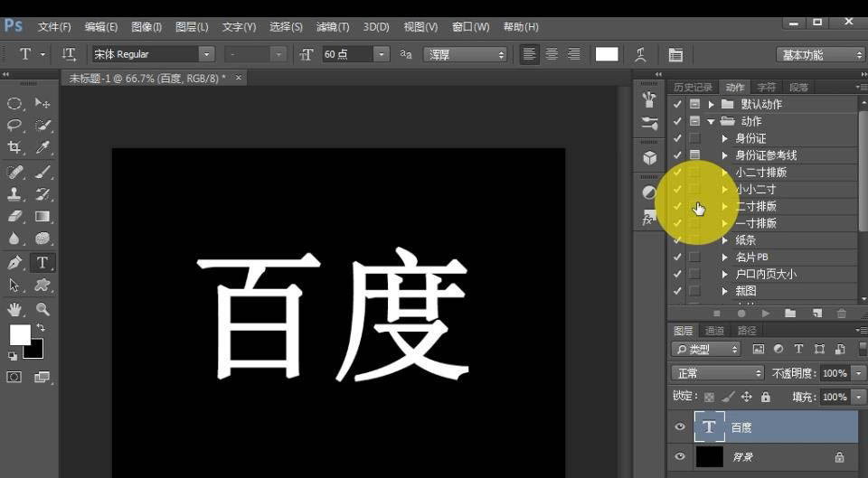The image size is (868, 478).
Task: Select the Hand tool
Action: tap(14, 309)
